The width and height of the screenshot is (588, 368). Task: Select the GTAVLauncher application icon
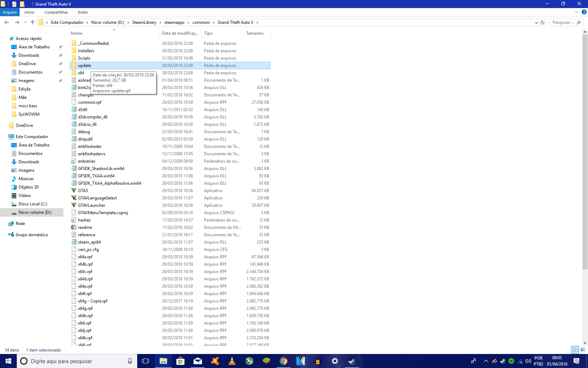[74, 205]
